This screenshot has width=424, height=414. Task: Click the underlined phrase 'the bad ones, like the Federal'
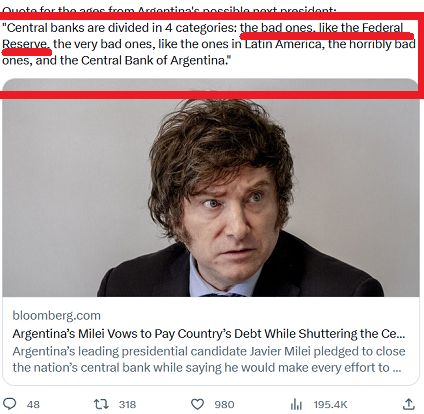pos(321,28)
